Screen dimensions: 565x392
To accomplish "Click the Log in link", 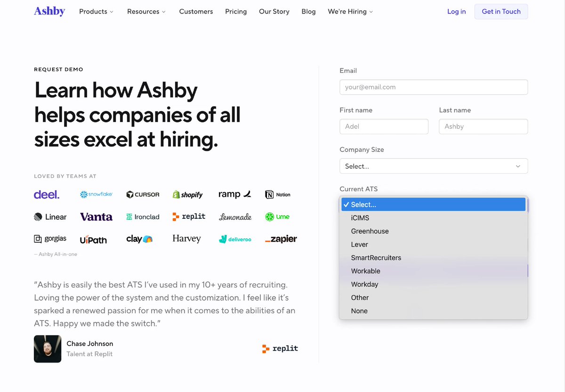I will click(x=456, y=11).
